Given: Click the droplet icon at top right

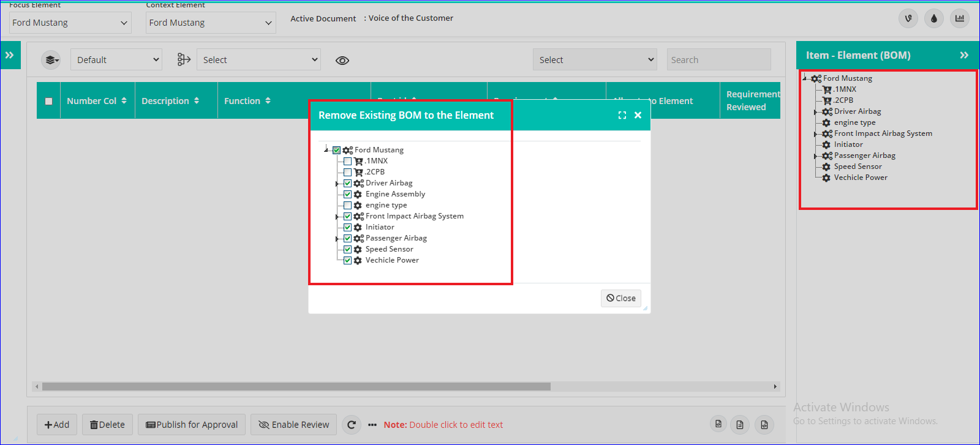Looking at the screenshot, I should tap(934, 18).
